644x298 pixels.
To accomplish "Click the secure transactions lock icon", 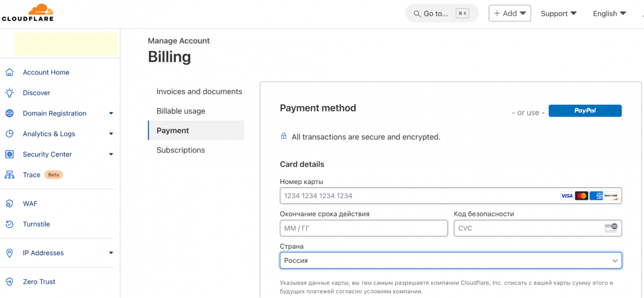I will [283, 136].
